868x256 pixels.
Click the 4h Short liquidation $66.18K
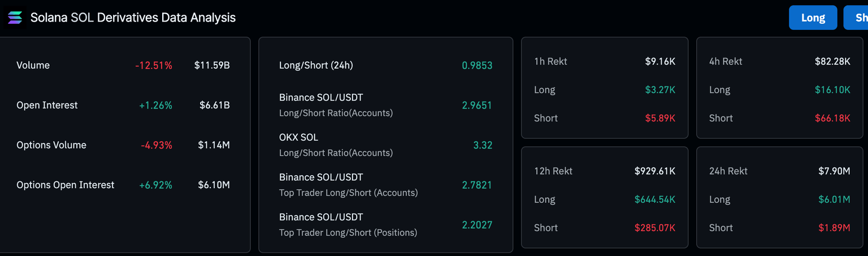click(x=832, y=118)
